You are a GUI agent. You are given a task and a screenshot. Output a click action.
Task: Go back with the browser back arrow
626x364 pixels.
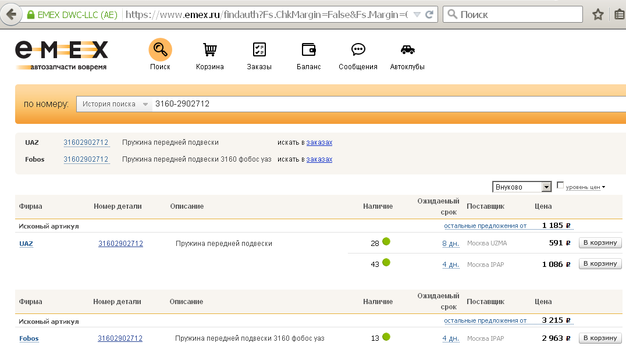coord(11,15)
